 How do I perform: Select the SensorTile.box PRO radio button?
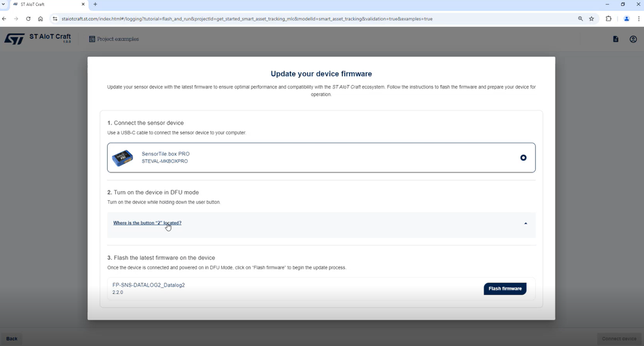point(523,158)
